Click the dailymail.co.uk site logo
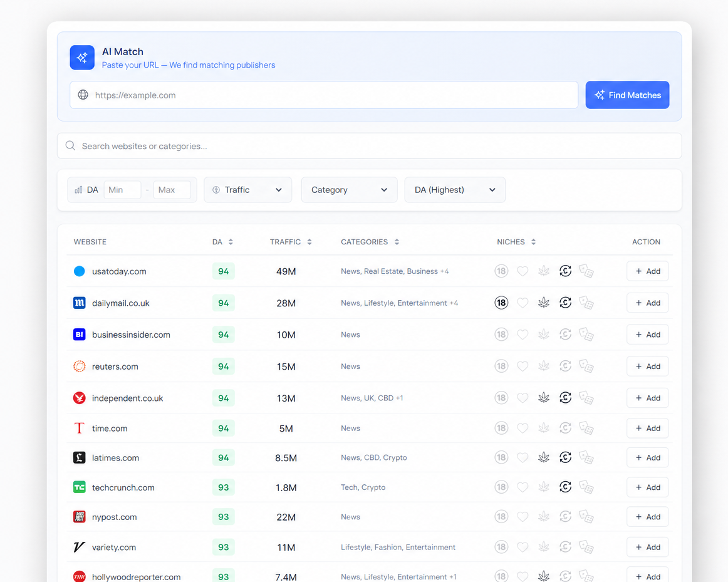The height and width of the screenshot is (582, 728). [x=80, y=303]
